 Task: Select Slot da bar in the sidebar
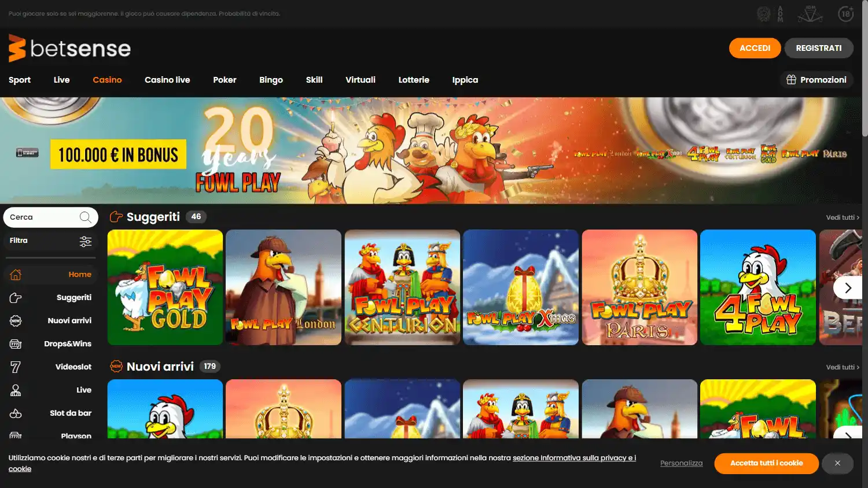tap(50, 413)
